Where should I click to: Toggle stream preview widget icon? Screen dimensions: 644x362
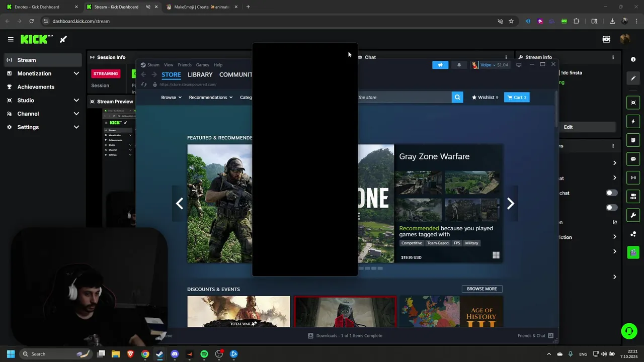[x=633, y=103]
